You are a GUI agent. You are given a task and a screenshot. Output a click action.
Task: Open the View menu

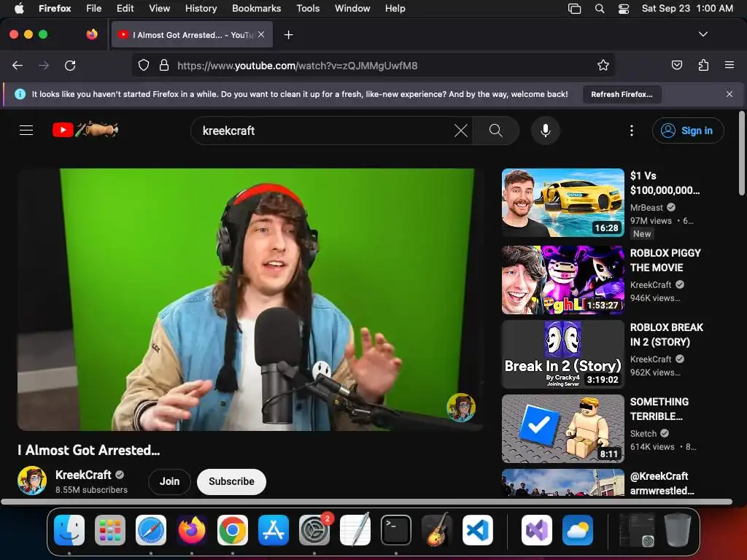(x=159, y=8)
